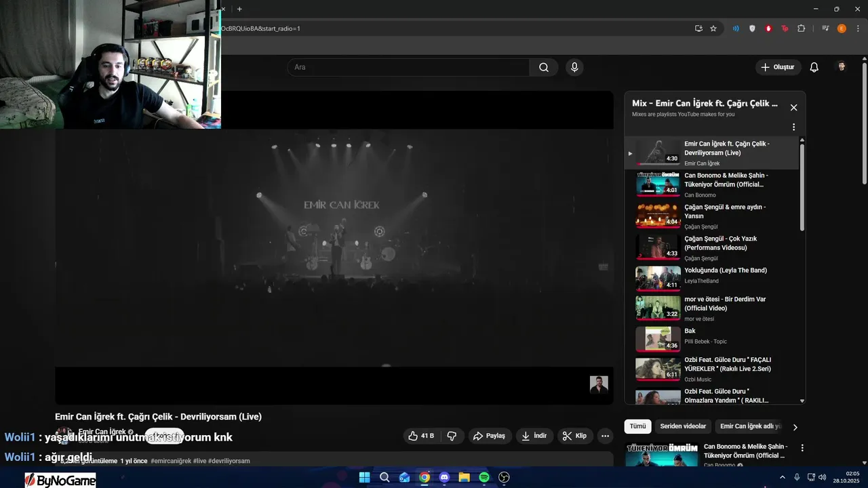Show hidden system tray icons
Image resolution: width=868 pixels, height=488 pixels.
(783, 477)
